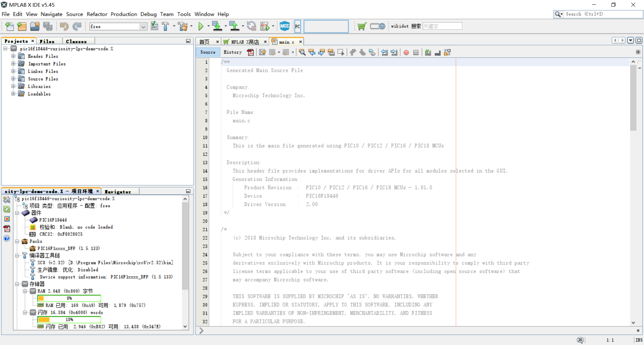Open dropdown arrow beside Build hammer
This screenshot has width=644, height=345.
(174, 26)
